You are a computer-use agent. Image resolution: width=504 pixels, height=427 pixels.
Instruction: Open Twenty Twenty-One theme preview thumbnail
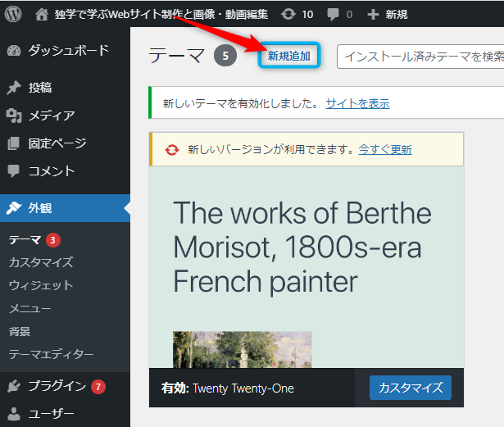coord(306,267)
